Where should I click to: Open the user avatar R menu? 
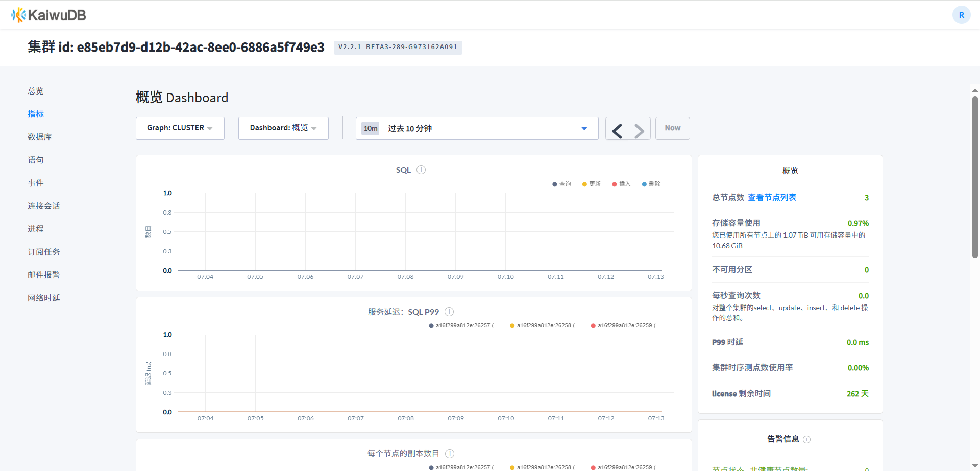pos(961,15)
